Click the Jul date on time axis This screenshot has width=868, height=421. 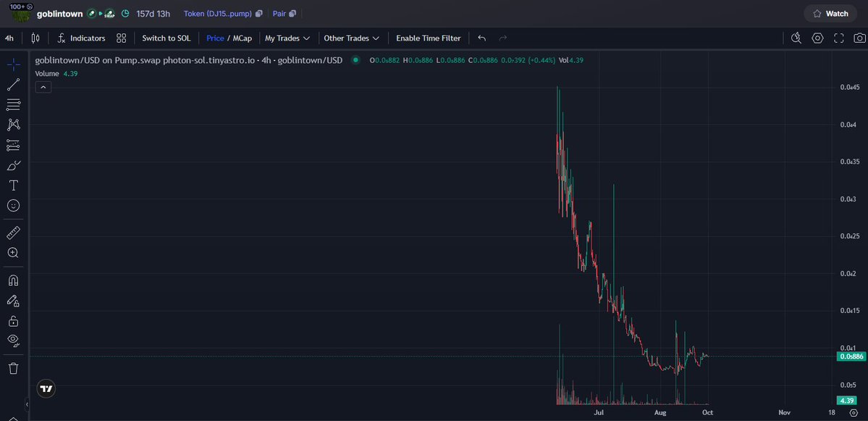[599, 413]
